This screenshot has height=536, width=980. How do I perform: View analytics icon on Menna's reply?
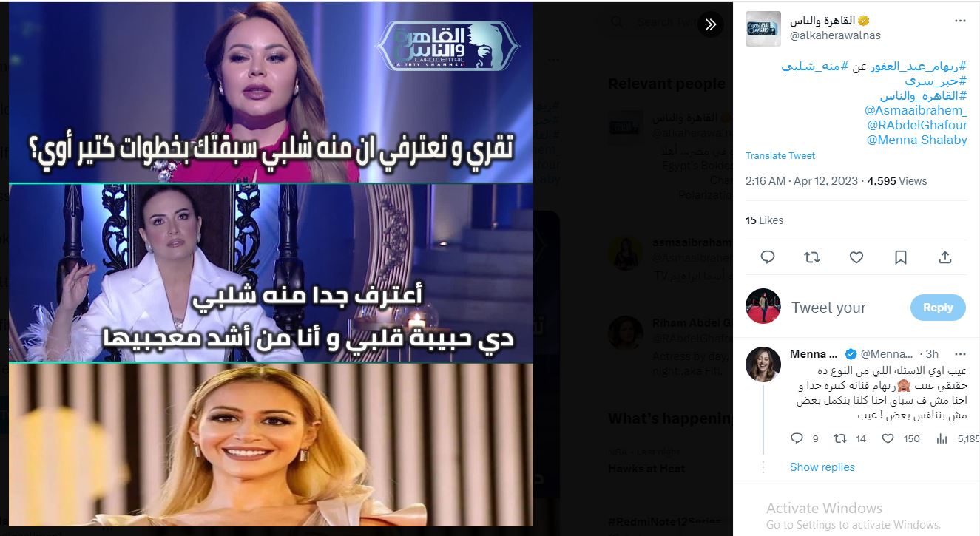click(x=942, y=438)
